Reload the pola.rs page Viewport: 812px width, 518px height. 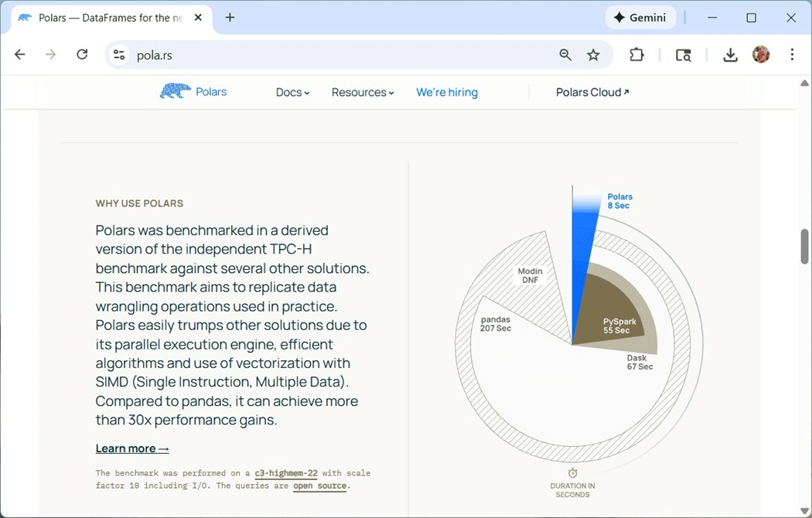tap(82, 54)
